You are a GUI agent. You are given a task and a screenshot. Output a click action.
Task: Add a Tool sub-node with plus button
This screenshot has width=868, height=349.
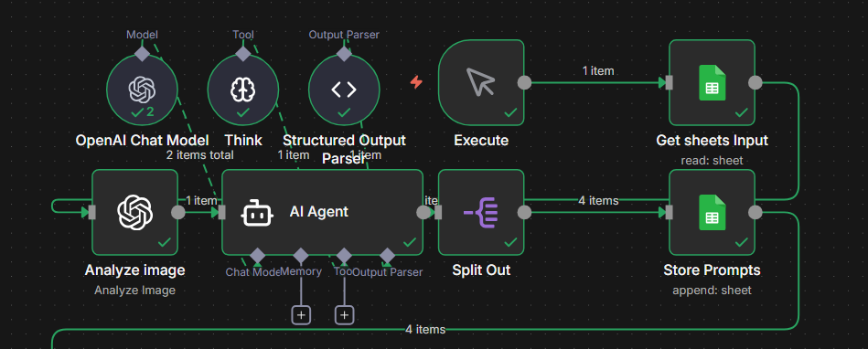coord(344,315)
